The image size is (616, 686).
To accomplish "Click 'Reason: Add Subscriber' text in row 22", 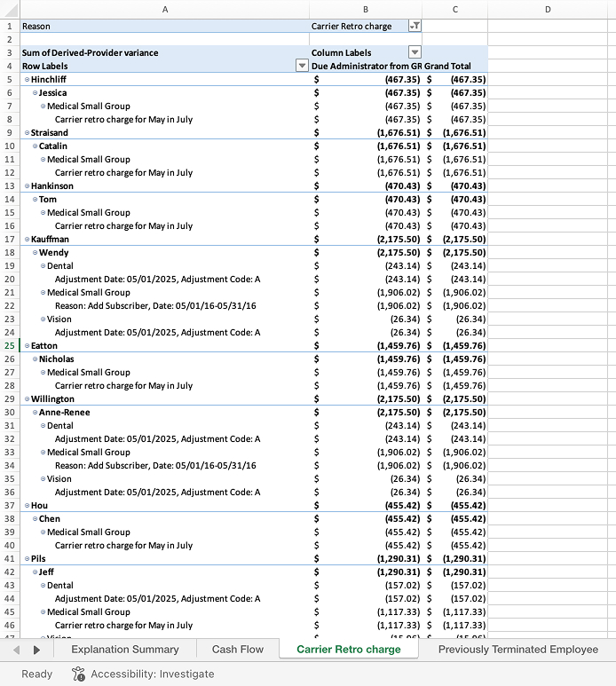I will point(155,306).
